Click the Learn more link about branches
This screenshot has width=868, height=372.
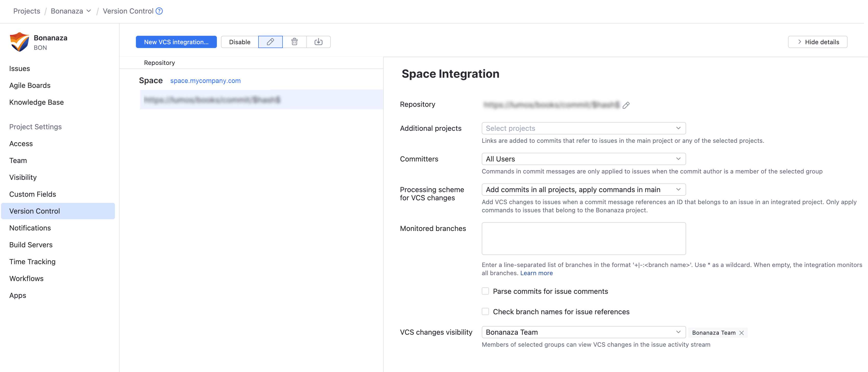536,273
